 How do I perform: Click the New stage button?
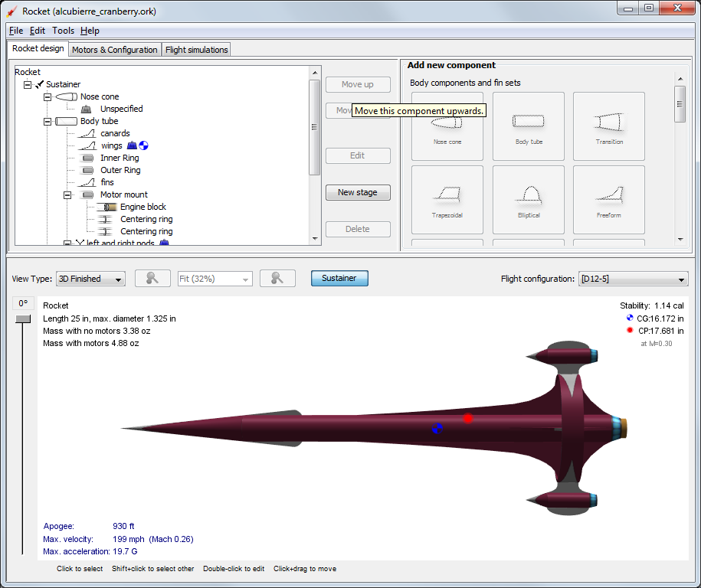click(358, 192)
